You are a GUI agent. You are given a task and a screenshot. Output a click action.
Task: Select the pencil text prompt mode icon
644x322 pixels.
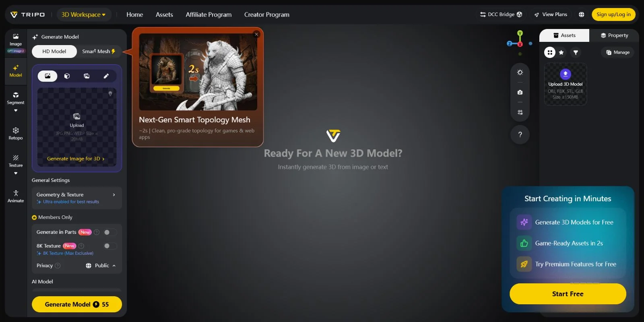[106, 76]
